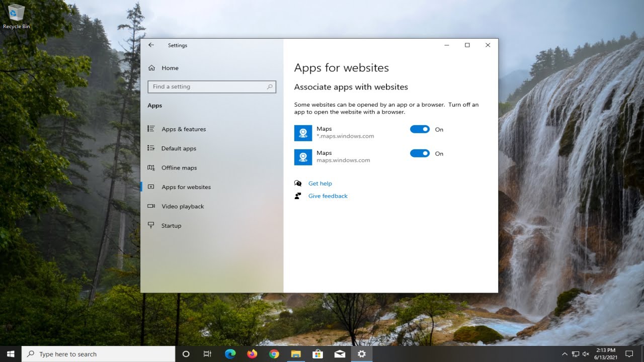644x362 pixels.
Task: Click the Apps & features list icon
Action: tap(151, 129)
